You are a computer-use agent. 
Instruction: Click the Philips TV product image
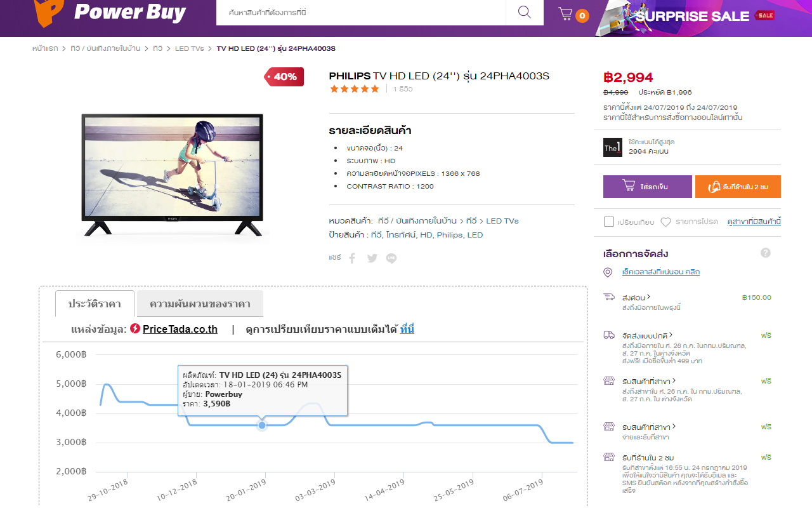point(173,175)
